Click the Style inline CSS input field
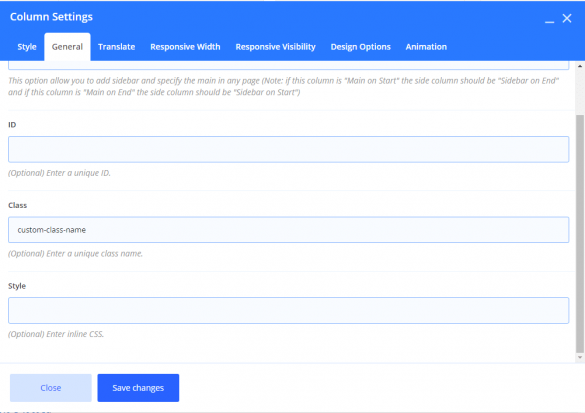 [288, 310]
